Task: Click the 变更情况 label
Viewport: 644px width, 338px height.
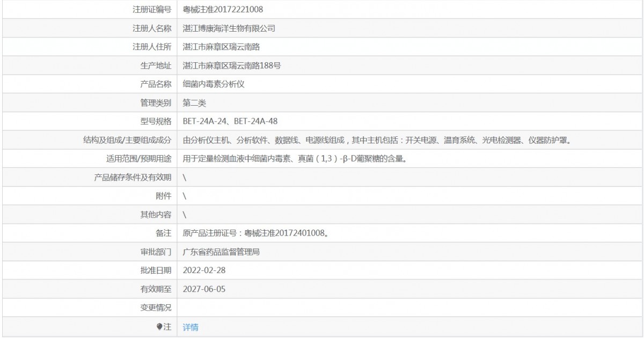Action: tap(156, 307)
